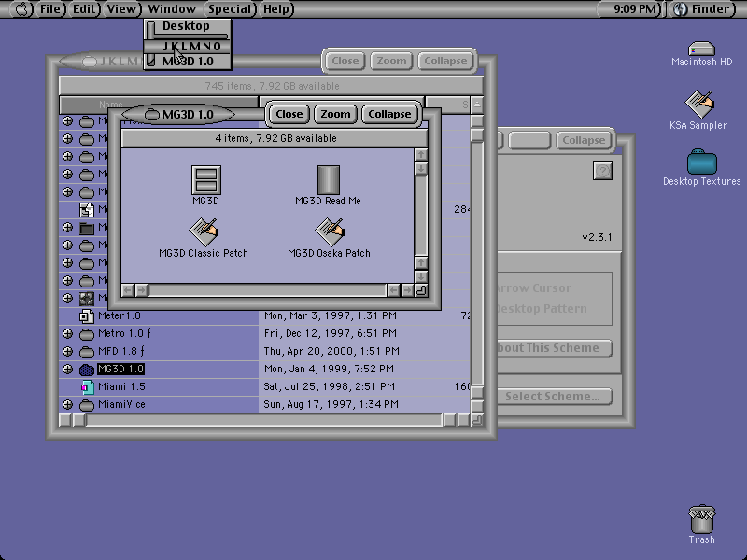Click the highlighted MG3D 1.0 folder icon
This screenshot has height=560, width=747.
[x=86, y=369]
